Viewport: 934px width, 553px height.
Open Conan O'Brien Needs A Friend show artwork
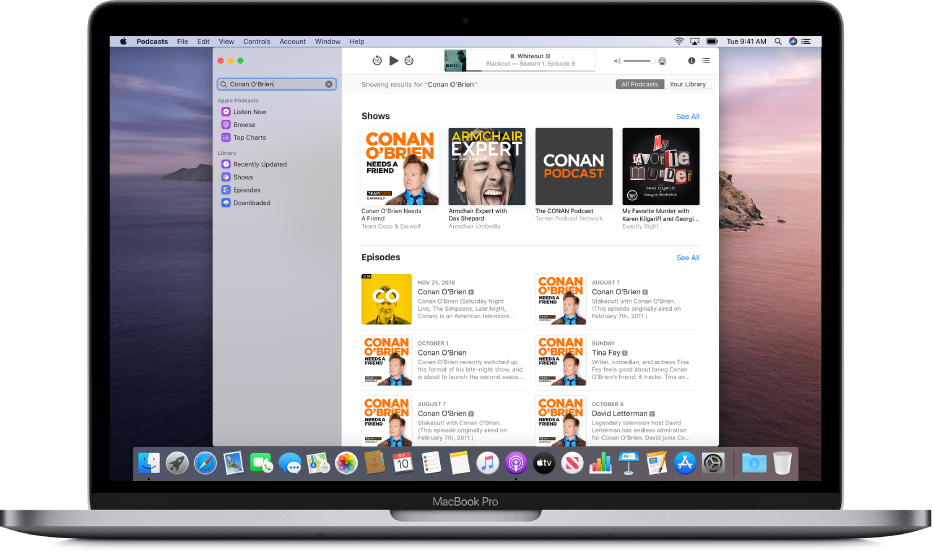coord(400,166)
